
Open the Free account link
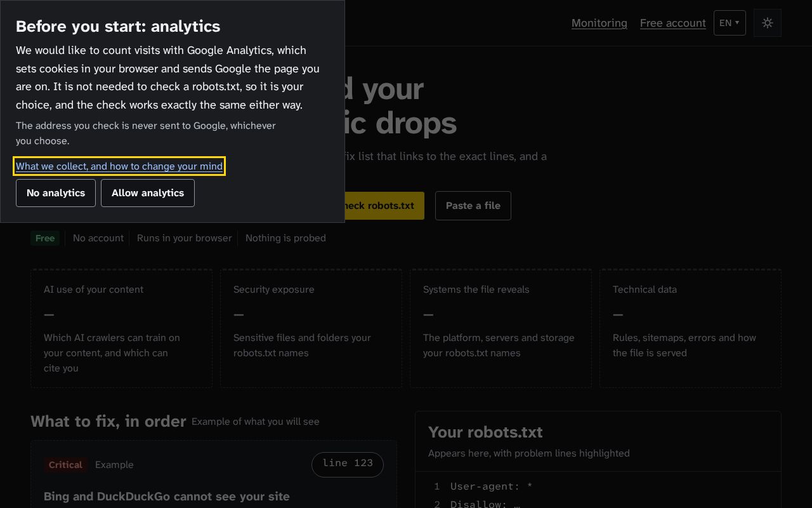[672, 23]
